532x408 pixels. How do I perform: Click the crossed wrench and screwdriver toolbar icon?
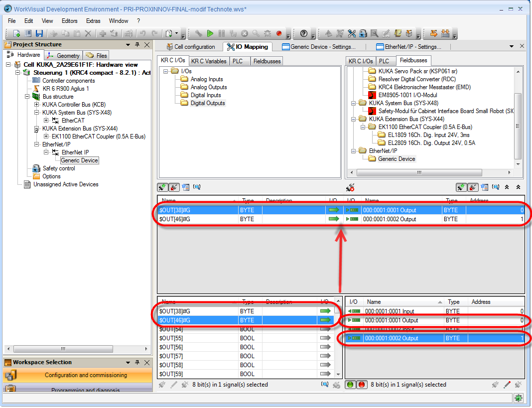[x=352, y=33]
